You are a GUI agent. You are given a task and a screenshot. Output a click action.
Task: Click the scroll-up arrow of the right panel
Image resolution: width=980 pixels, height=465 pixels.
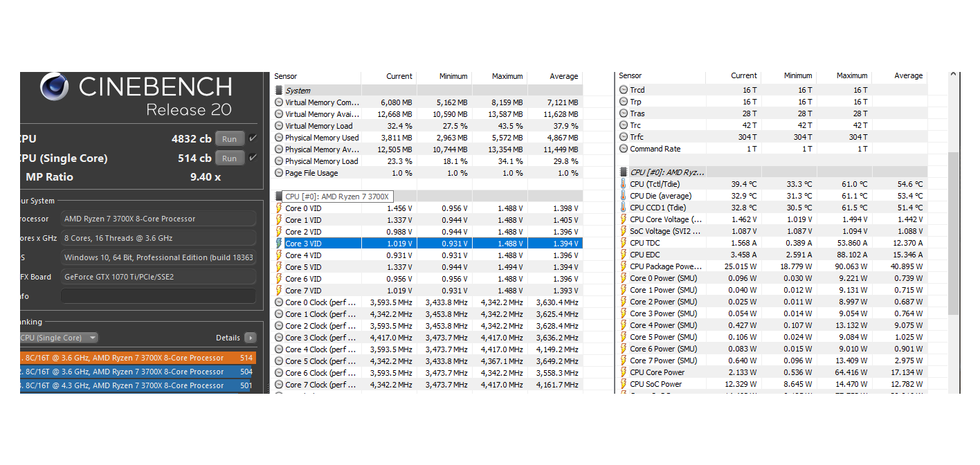coord(953,75)
